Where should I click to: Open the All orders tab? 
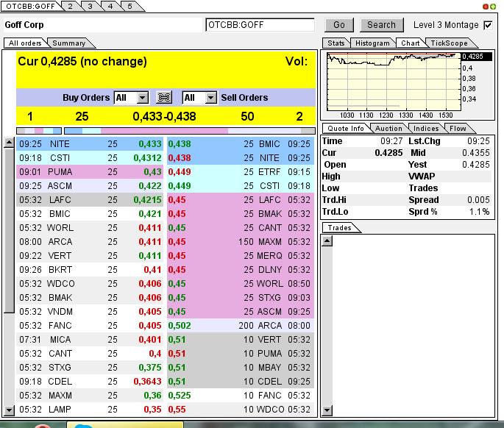click(x=25, y=43)
